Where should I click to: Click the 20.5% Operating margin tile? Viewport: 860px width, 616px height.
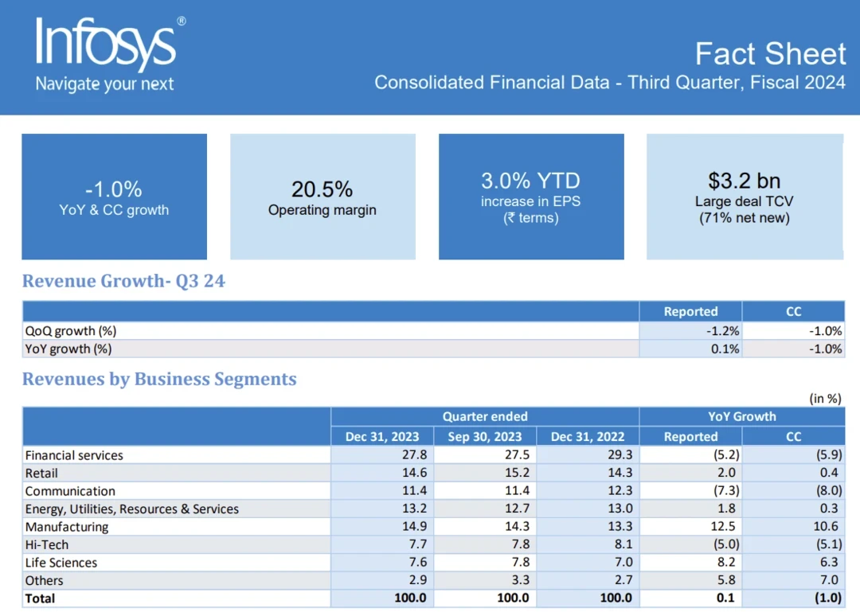tap(322, 197)
